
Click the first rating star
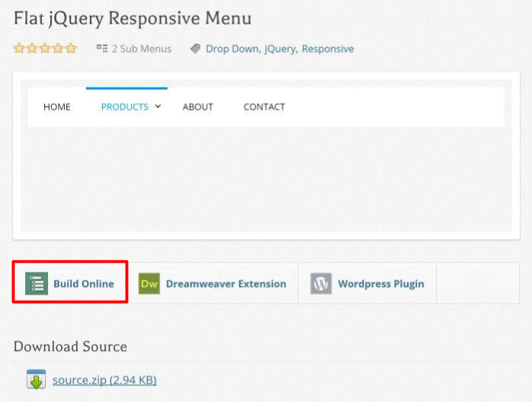tap(19, 48)
